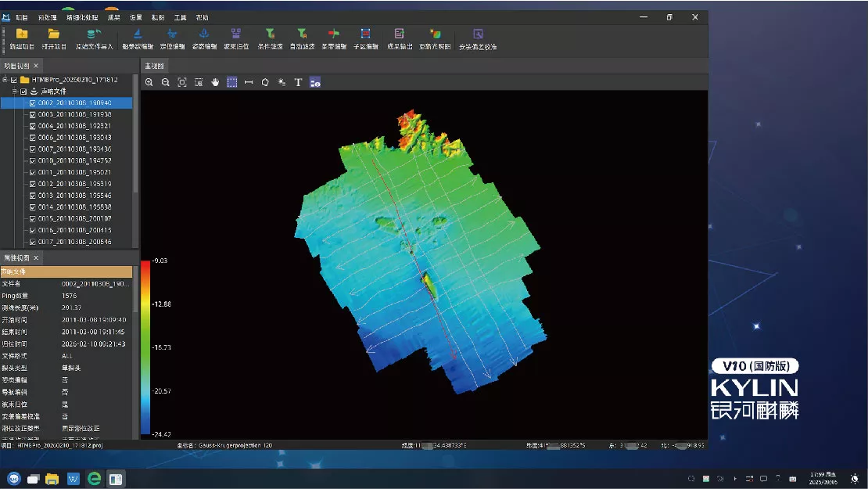
Task: Open the 设置 (Settings) menu
Action: tap(135, 18)
